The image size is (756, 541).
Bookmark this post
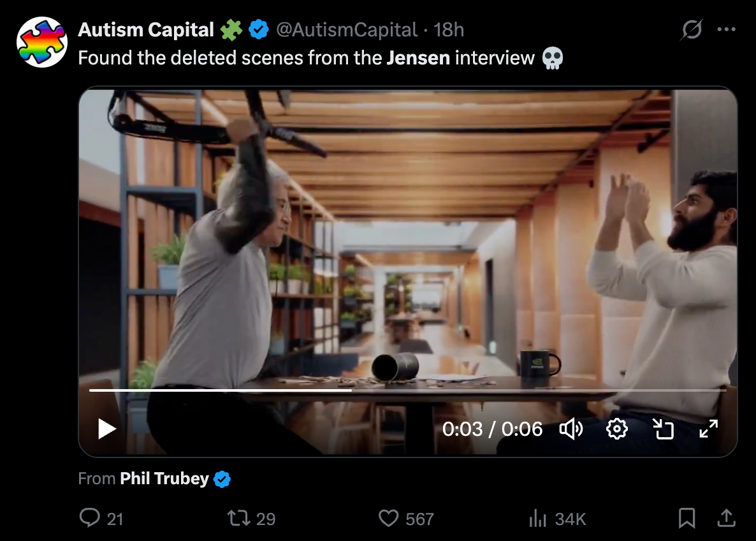pyautogui.click(x=687, y=518)
